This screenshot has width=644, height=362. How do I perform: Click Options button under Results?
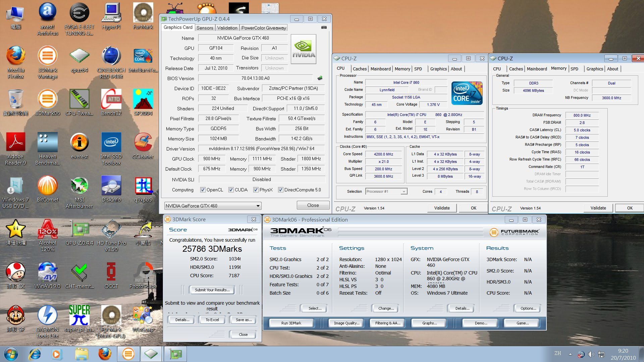tap(528, 308)
